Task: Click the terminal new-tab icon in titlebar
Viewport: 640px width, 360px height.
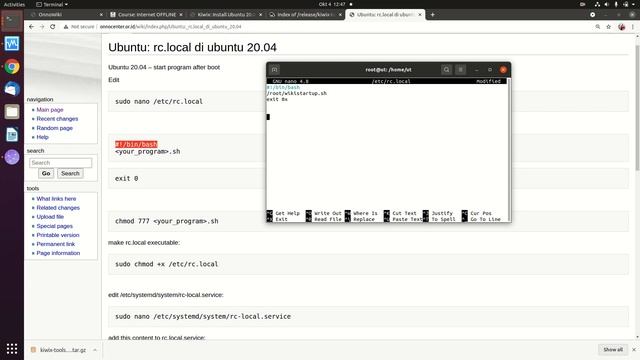Action: 275,70
